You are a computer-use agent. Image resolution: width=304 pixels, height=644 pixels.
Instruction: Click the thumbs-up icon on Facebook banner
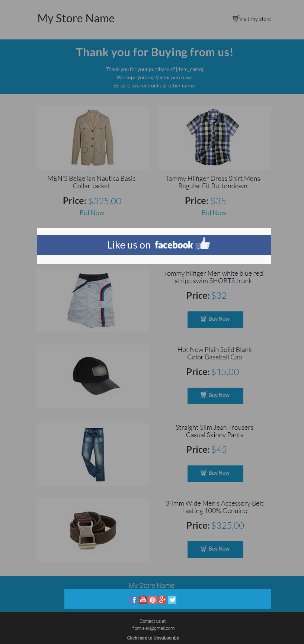203,244
